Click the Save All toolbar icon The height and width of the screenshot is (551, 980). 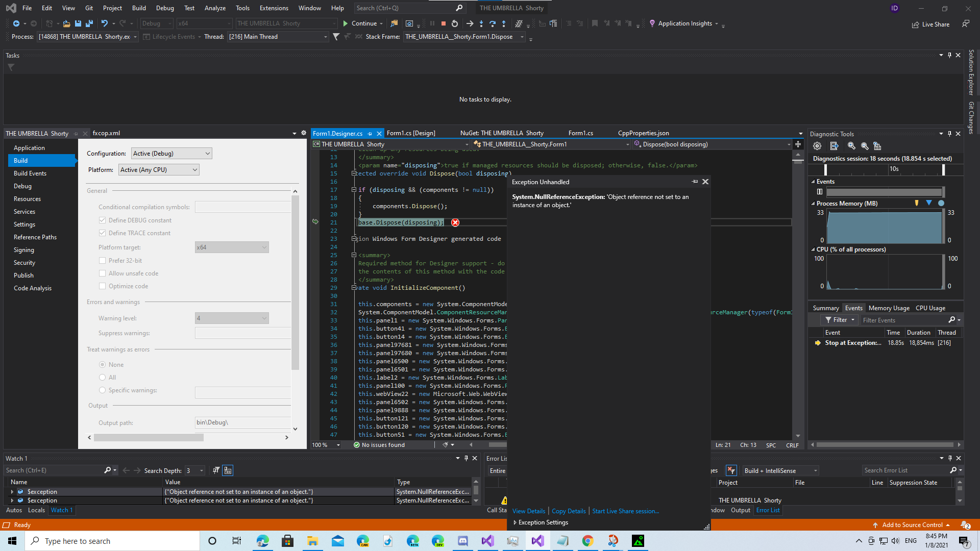89,23
